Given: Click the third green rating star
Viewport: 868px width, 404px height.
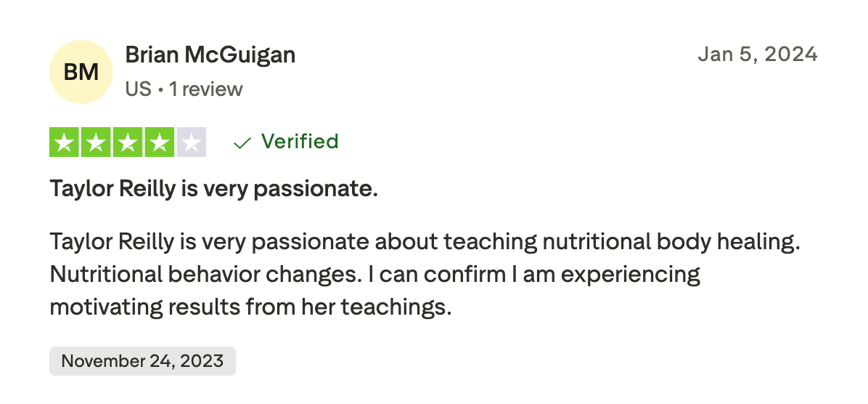Looking at the screenshot, I should coord(128,142).
